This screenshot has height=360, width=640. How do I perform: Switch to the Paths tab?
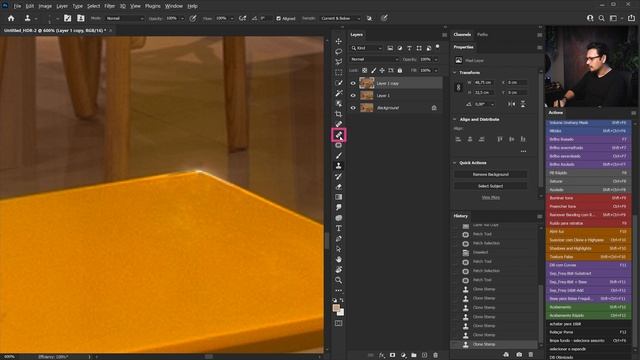pos(482,35)
